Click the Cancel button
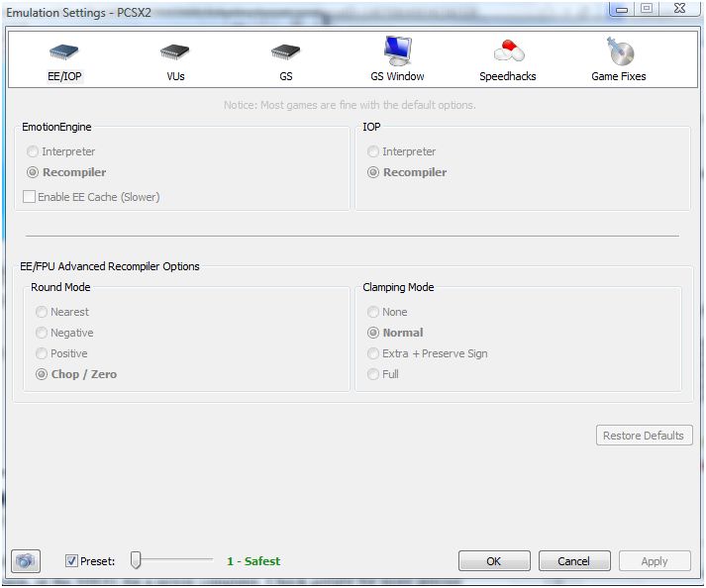The width and height of the screenshot is (706, 588). pyautogui.click(x=574, y=561)
